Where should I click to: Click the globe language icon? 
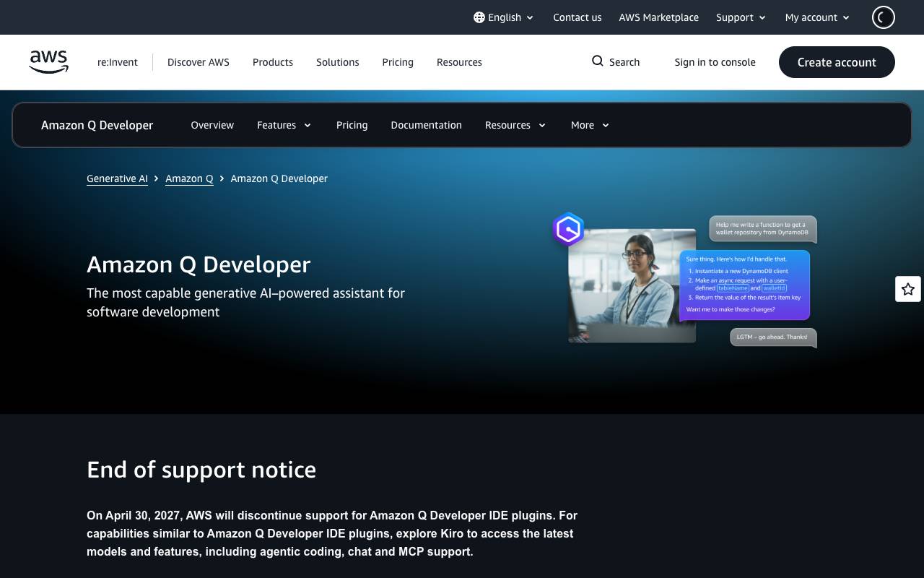pyautogui.click(x=479, y=17)
